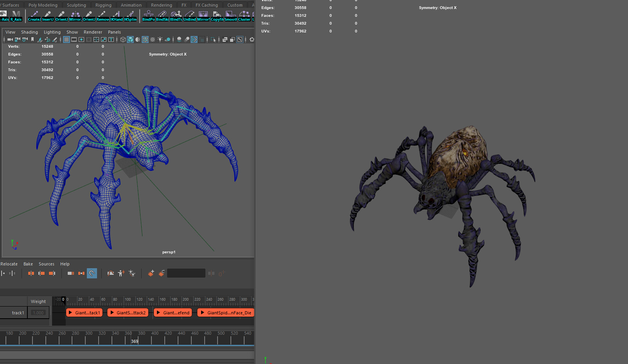Select the GiantSpid...nFace_Die animation clip
Screen dimensions: 628x364
coord(226,312)
